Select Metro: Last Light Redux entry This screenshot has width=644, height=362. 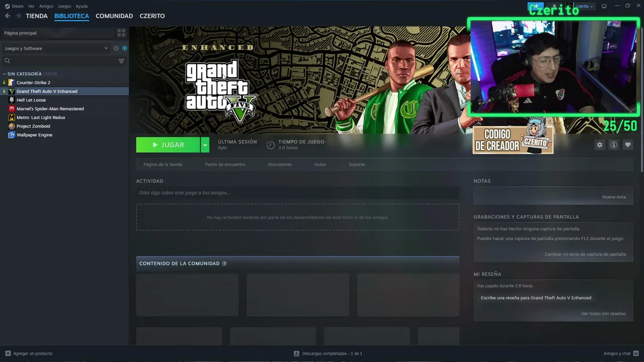tap(64, 118)
